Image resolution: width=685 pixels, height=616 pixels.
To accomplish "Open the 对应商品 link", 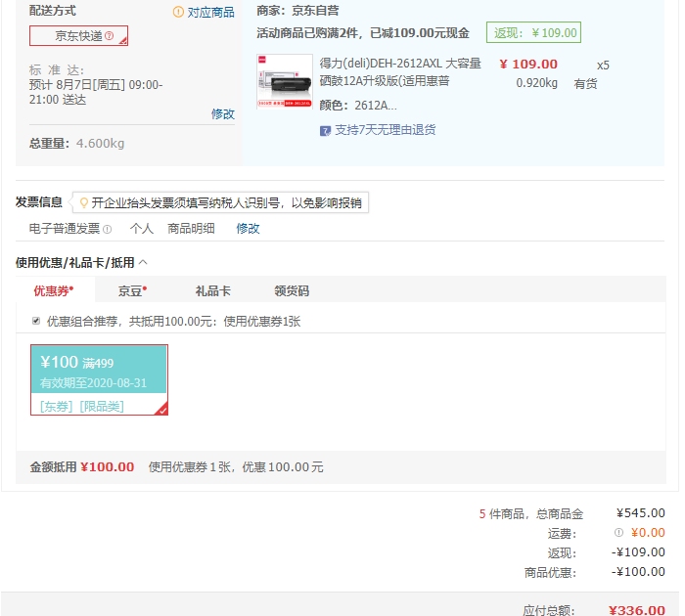I will pos(210,13).
